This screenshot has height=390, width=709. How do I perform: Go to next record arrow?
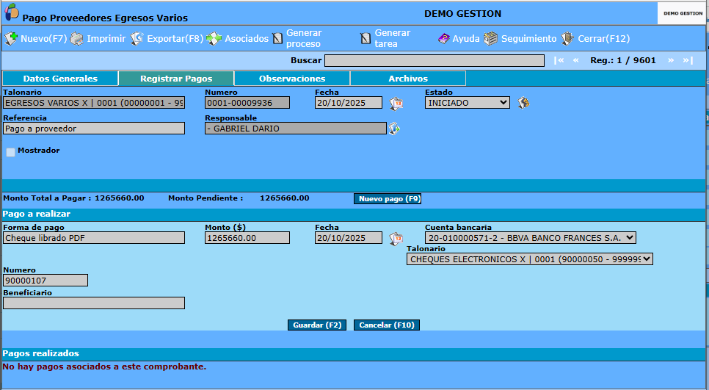(671, 60)
